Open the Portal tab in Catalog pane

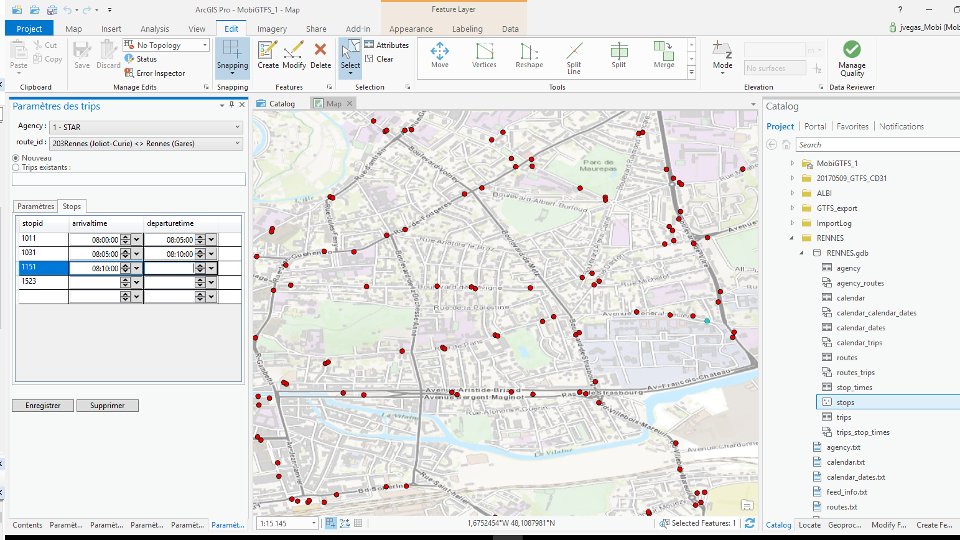pyautogui.click(x=815, y=126)
